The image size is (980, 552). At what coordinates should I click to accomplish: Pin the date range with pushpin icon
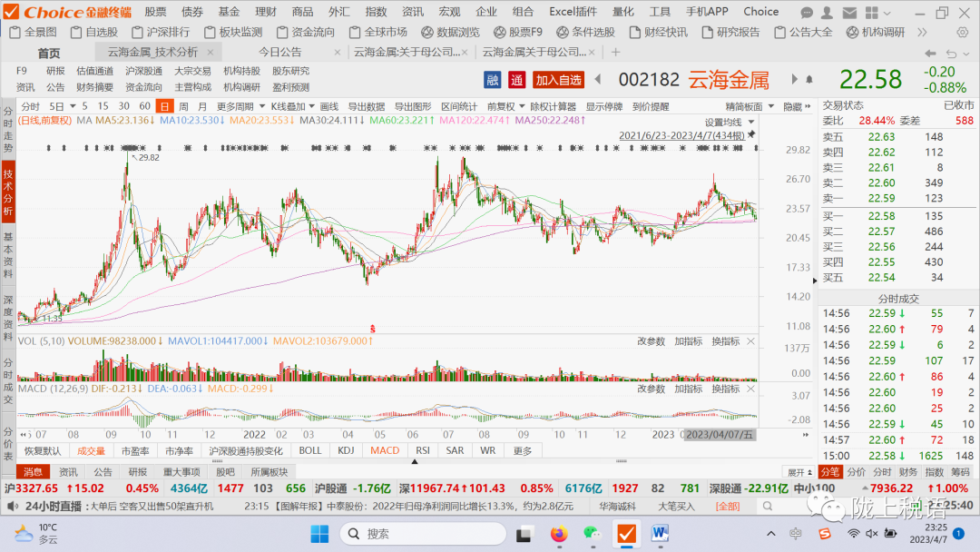click(751, 135)
